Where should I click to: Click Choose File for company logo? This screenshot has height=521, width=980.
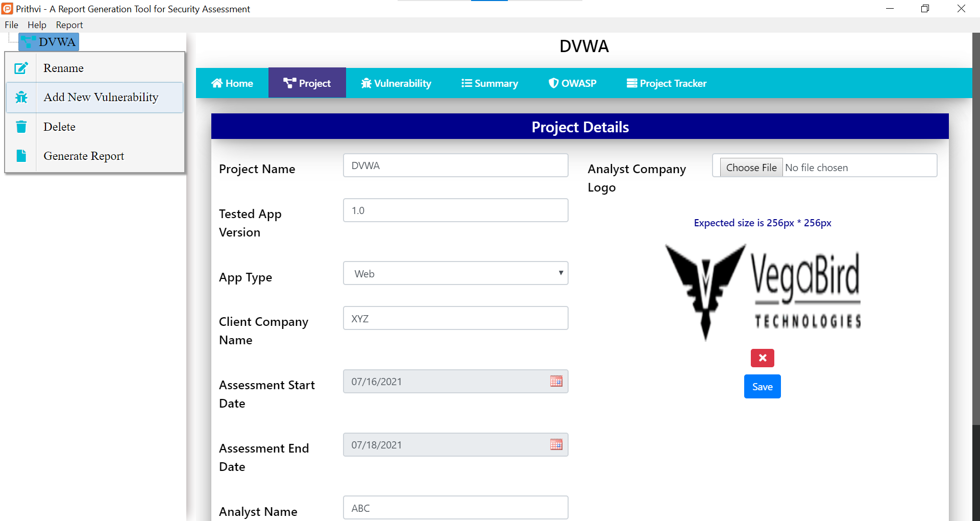point(751,168)
